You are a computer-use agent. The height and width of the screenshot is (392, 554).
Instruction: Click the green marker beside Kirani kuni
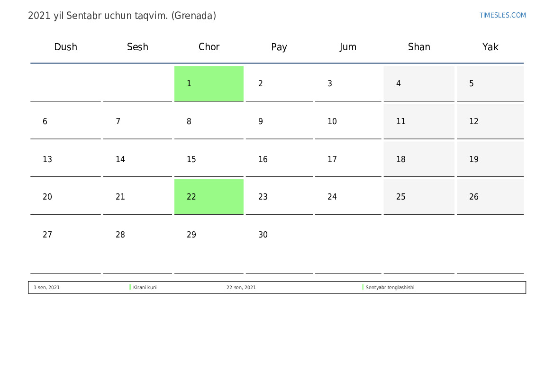pyautogui.click(x=130, y=287)
